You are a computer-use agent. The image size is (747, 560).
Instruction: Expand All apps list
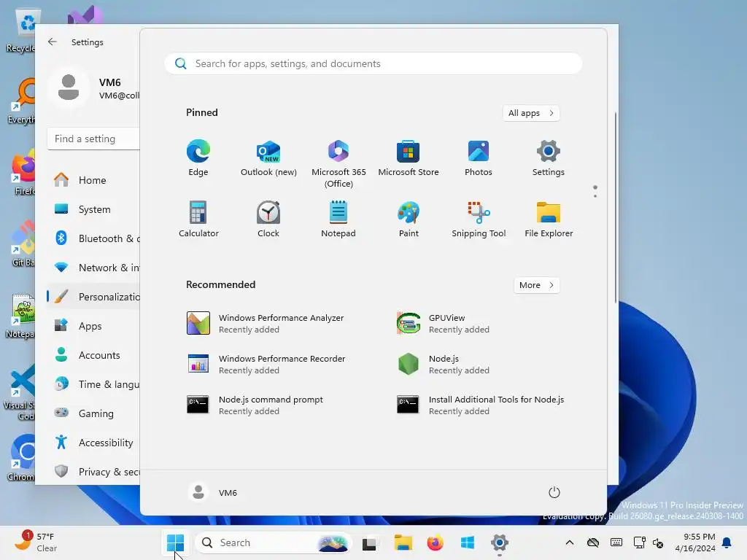[531, 113]
